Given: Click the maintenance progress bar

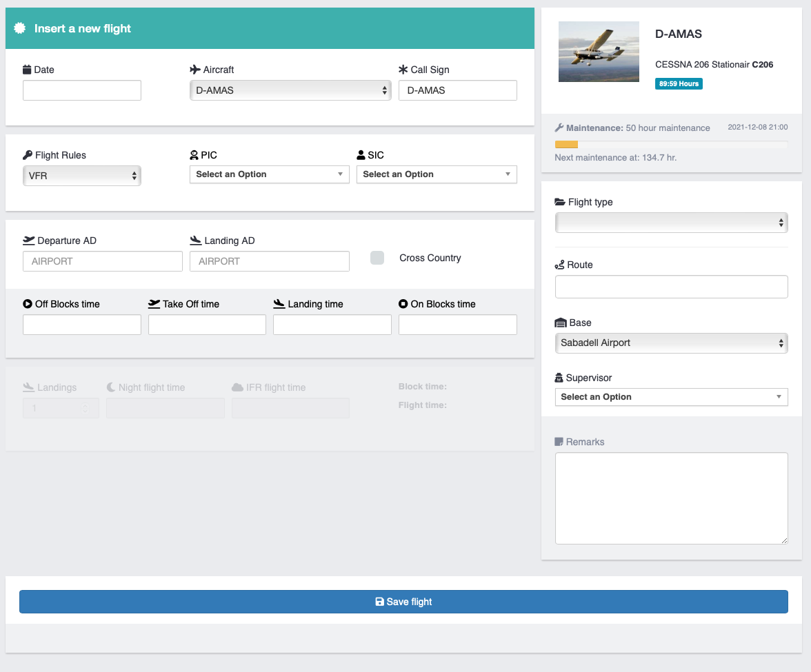Looking at the screenshot, I should coord(671,144).
